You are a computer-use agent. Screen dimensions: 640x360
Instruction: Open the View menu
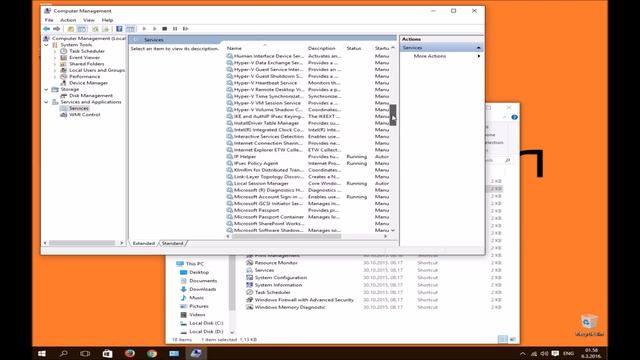tap(89, 20)
